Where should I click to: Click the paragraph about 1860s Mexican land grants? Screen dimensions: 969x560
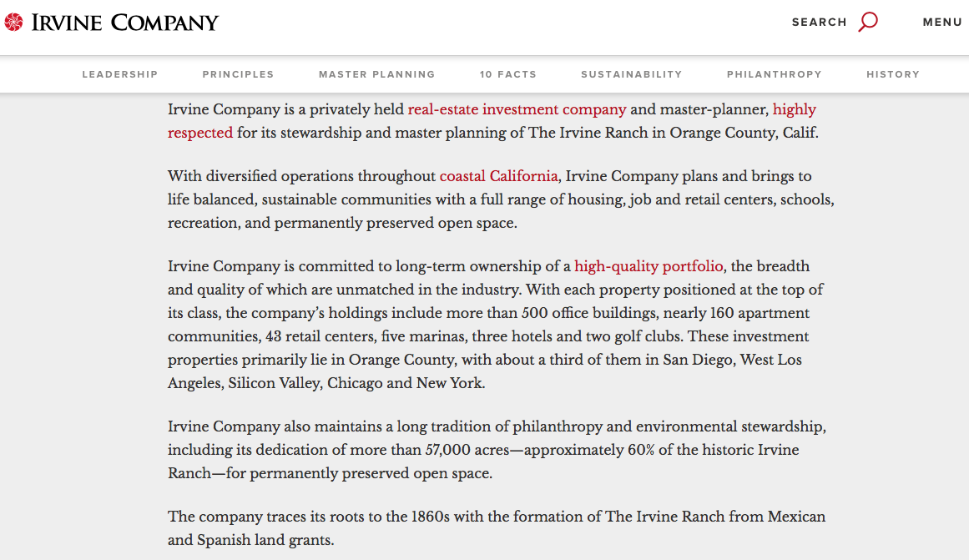[x=496, y=528]
